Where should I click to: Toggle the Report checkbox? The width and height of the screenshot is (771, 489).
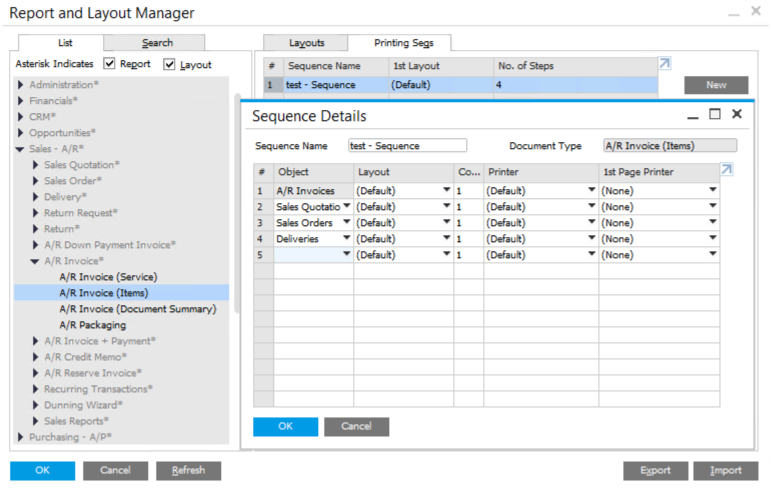[x=111, y=64]
